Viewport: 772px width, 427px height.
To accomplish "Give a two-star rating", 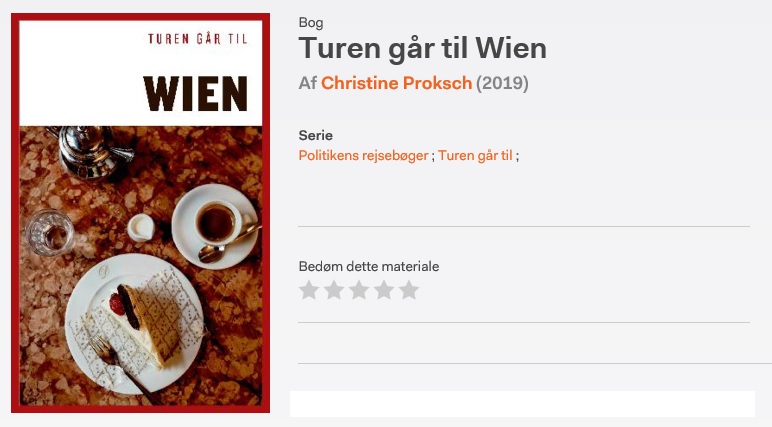I will (x=334, y=290).
